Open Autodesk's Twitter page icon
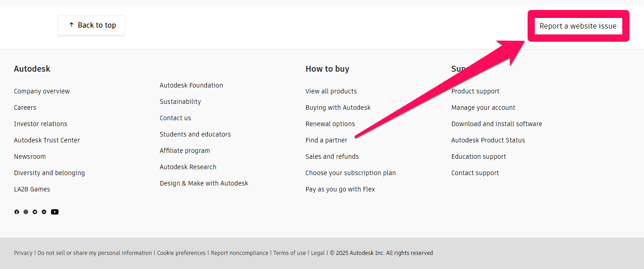 click(35, 212)
